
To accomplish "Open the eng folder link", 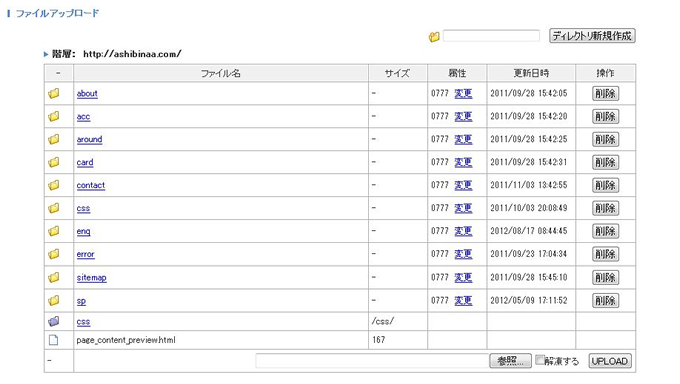I will tap(83, 231).
